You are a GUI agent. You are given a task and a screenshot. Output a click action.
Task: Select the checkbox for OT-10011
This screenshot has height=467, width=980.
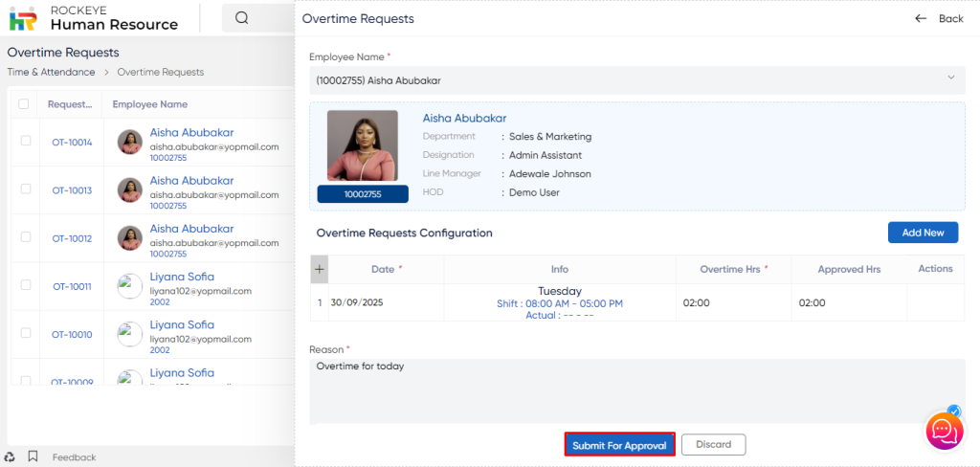(26, 285)
